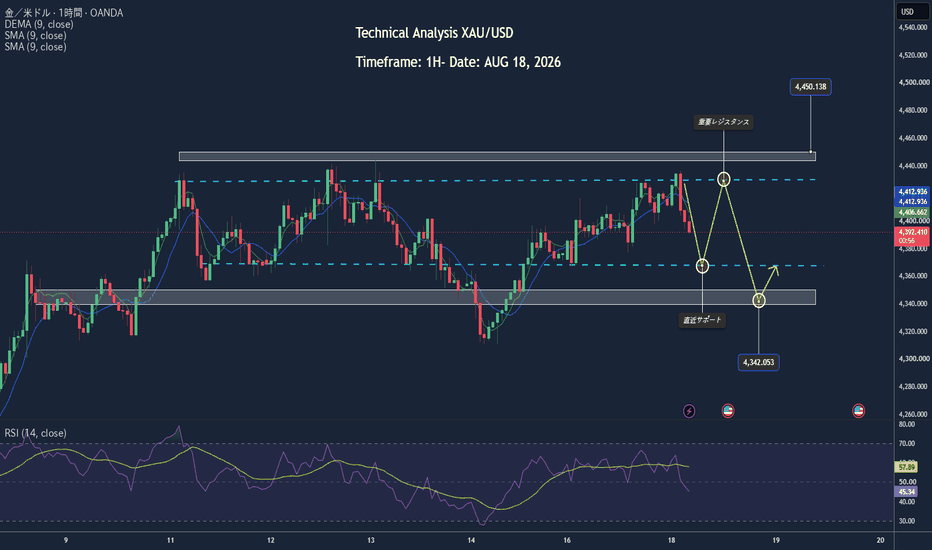Click date label 9 on time axis

66,540
